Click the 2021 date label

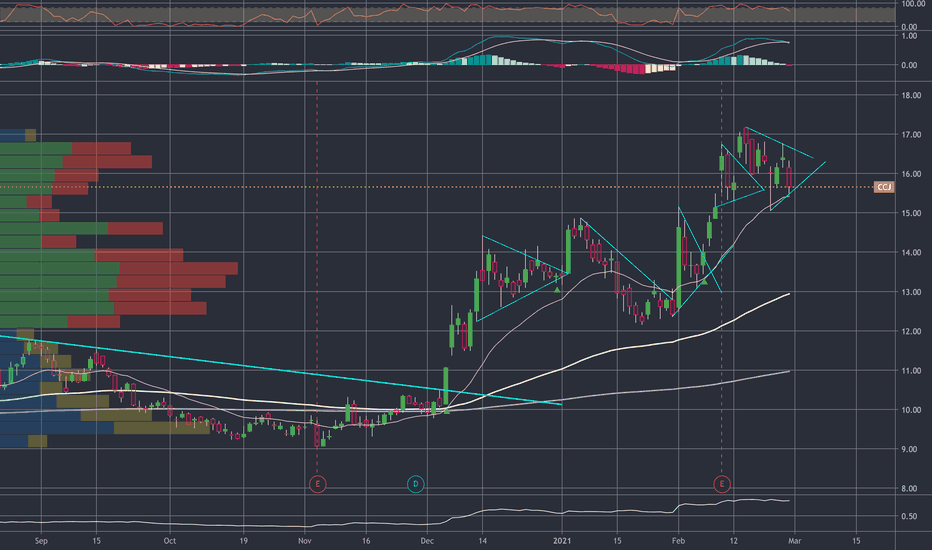click(562, 541)
